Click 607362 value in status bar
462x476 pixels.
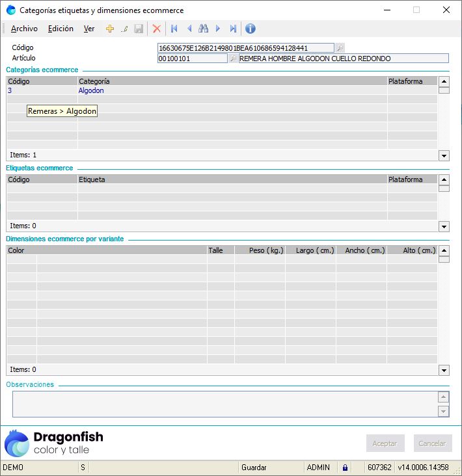[x=379, y=468]
